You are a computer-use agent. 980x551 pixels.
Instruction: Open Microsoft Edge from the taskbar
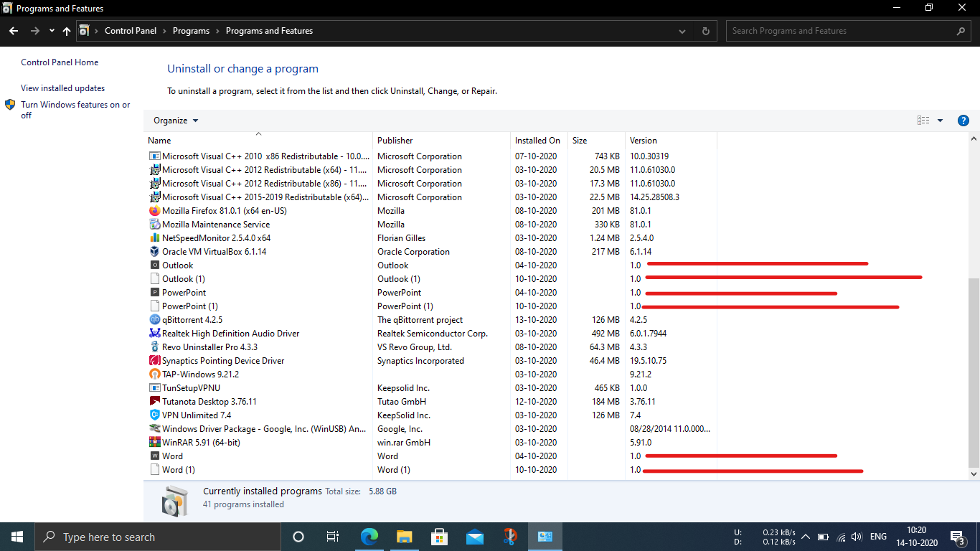(369, 537)
